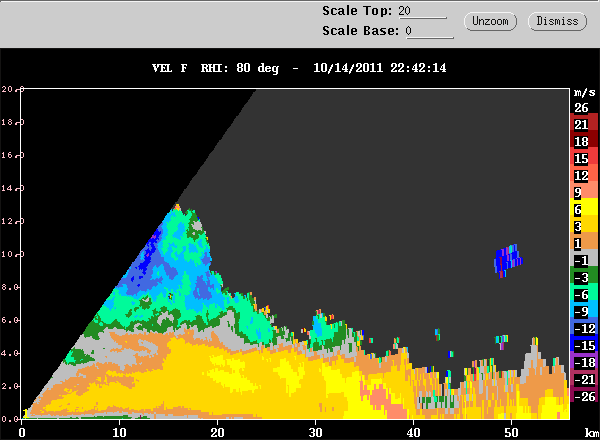600x440 pixels.
Task: Click the 6.0 height axis label
Action: click(10, 320)
